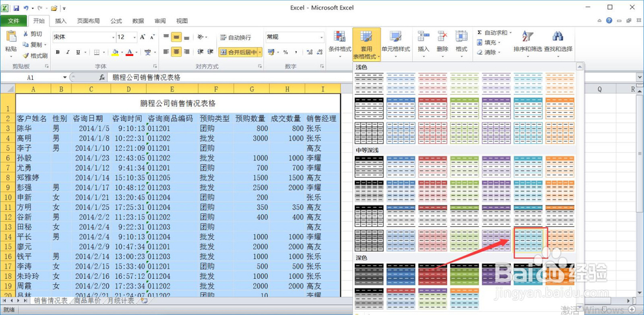Switch to the Page Layout (页面布局) tab
Image resolution: width=644 pixels, height=315 pixels.
pos(88,21)
